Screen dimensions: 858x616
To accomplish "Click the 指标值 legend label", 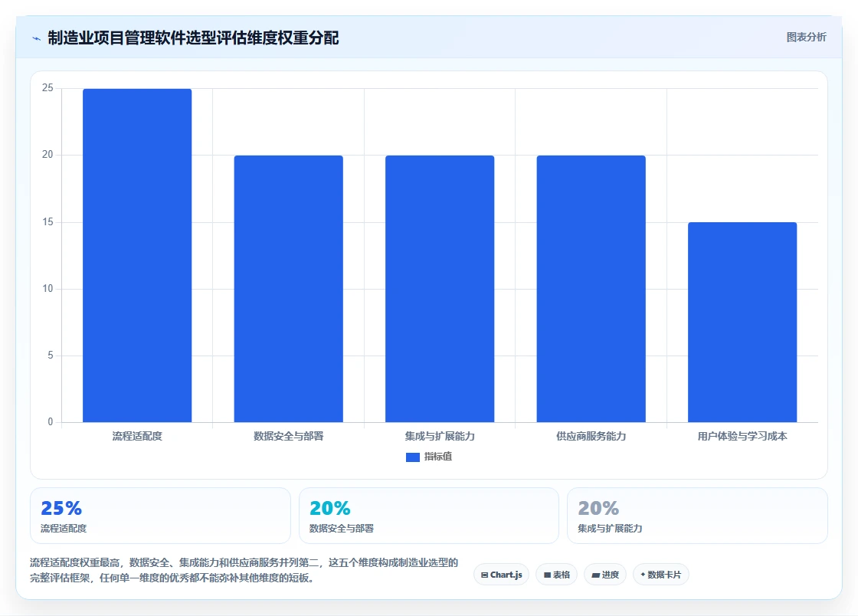I will coord(437,457).
